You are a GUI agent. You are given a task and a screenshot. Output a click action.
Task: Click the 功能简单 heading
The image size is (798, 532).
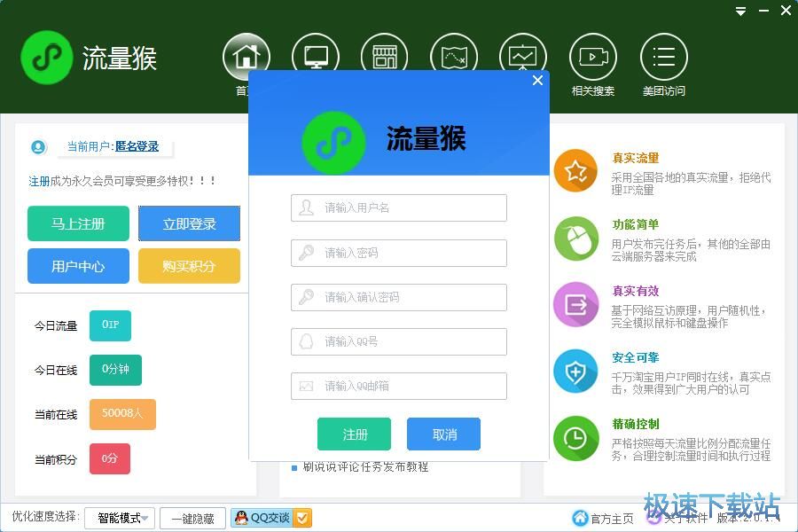tap(636, 224)
